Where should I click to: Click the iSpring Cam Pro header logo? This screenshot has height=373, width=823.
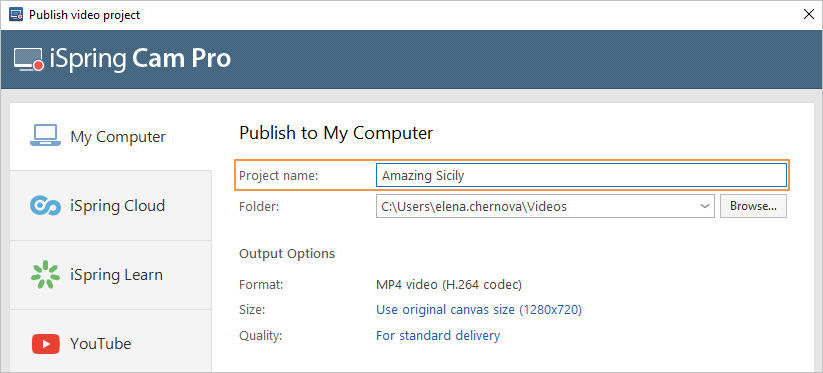click(x=122, y=59)
